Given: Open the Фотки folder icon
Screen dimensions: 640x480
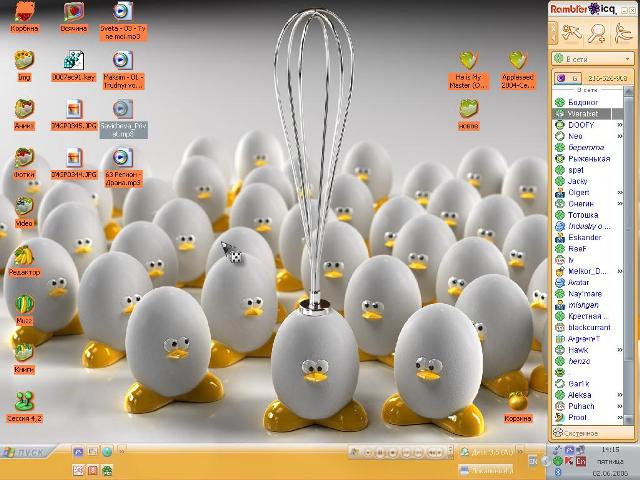Looking at the screenshot, I should pos(24,163).
